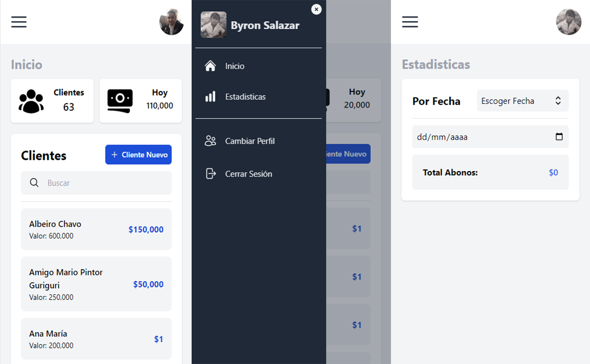Open the Ana María client card
Screen dimensions: 590x364
point(96,339)
